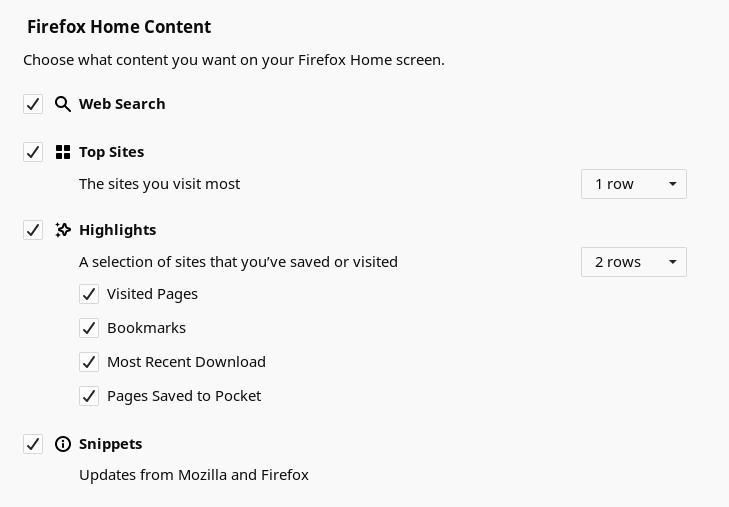
Task: Click the Top Sites grid icon
Action: tap(63, 152)
